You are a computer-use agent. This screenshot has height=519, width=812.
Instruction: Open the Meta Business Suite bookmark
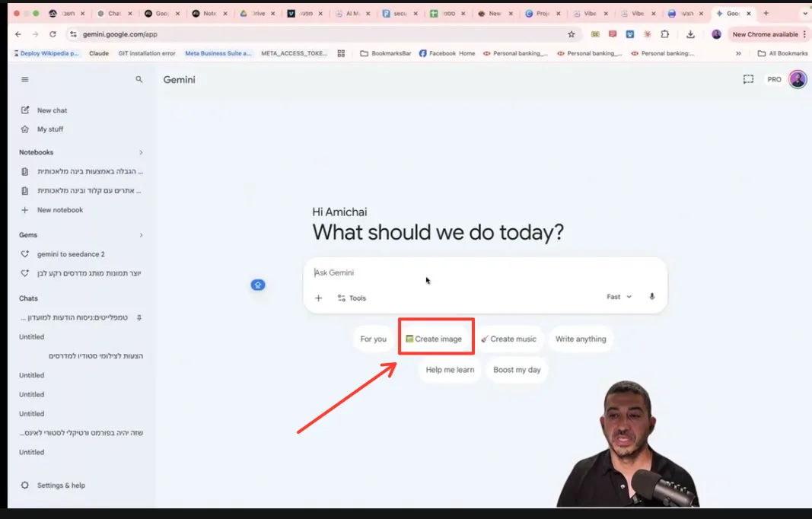tap(218, 53)
